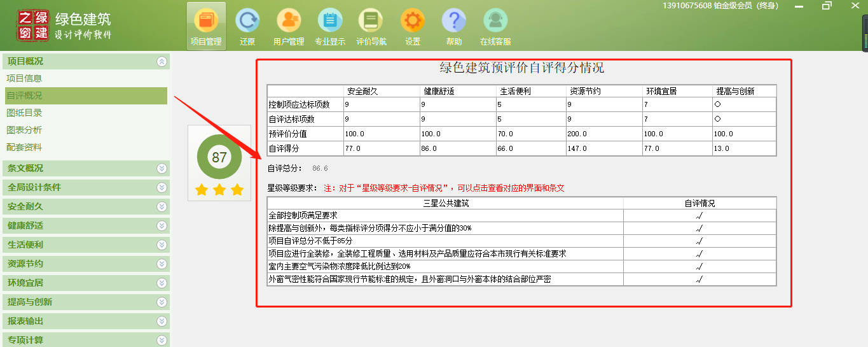Open the 每类指标评分项得分 30% requirement row
The width and height of the screenshot is (868, 347).
[x=445, y=228]
